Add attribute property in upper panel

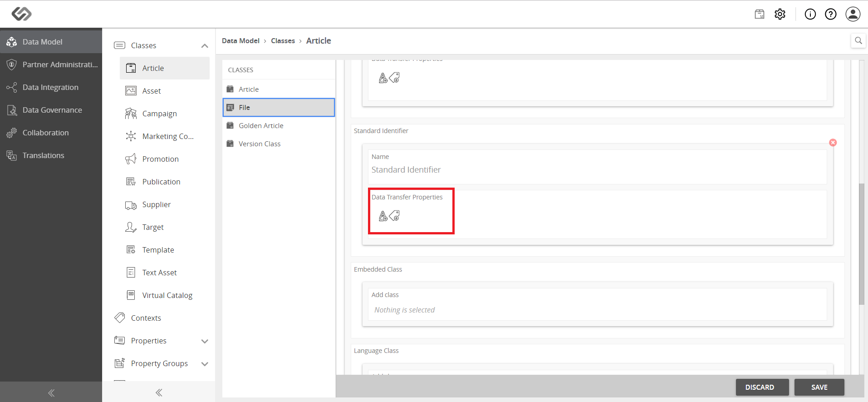(x=383, y=78)
